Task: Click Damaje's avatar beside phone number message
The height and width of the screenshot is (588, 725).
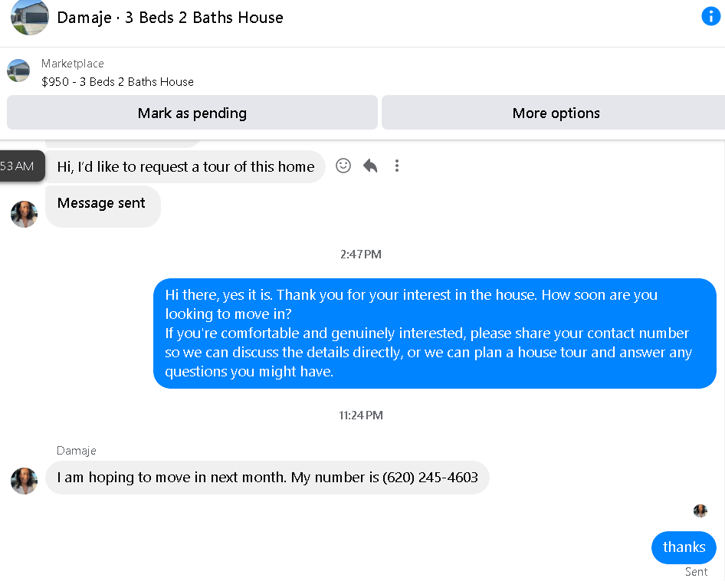Action: tap(24, 481)
